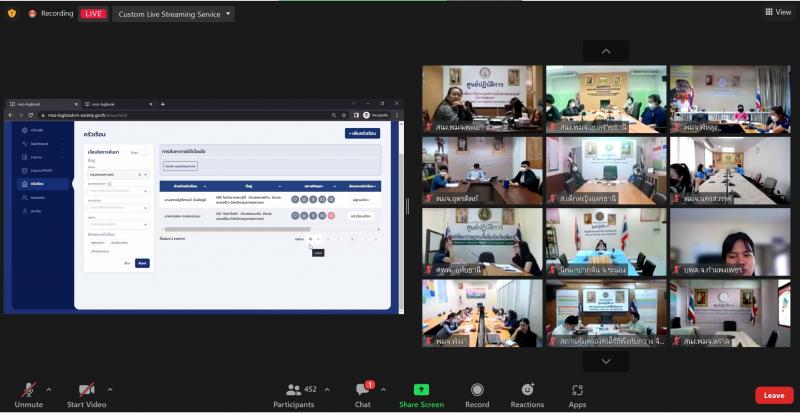Change the View layout
Screen dimensions: 800x413
[x=778, y=12]
